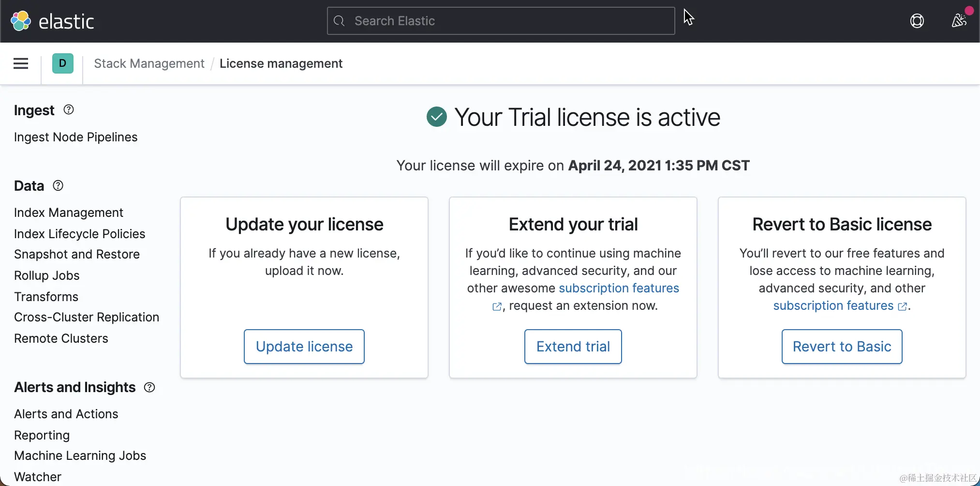The width and height of the screenshot is (980, 486).
Task: Focus the Search Elastic field
Action: pyautogui.click(x=501, y=21)
